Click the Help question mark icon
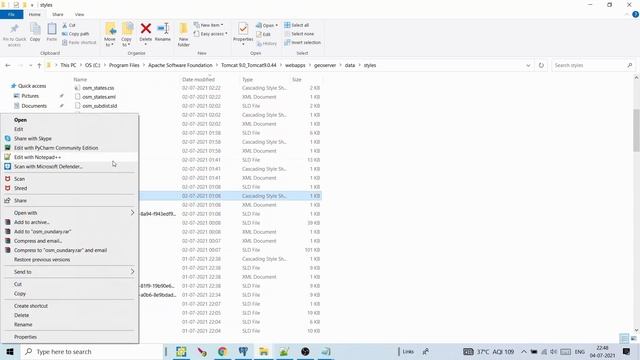Image resolution: width=640 pixels, height=360 pixels. click(635, 14)
